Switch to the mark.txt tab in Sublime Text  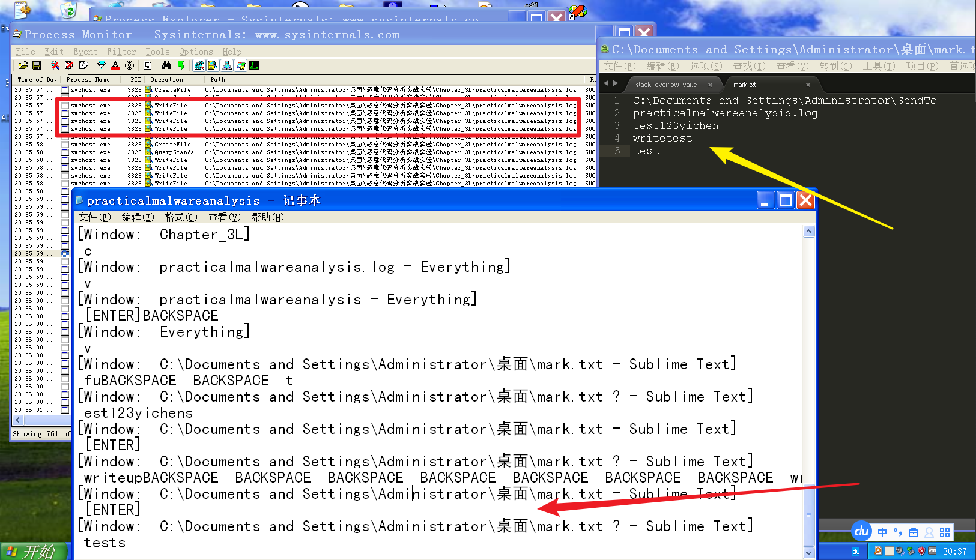tap(744, 85)
